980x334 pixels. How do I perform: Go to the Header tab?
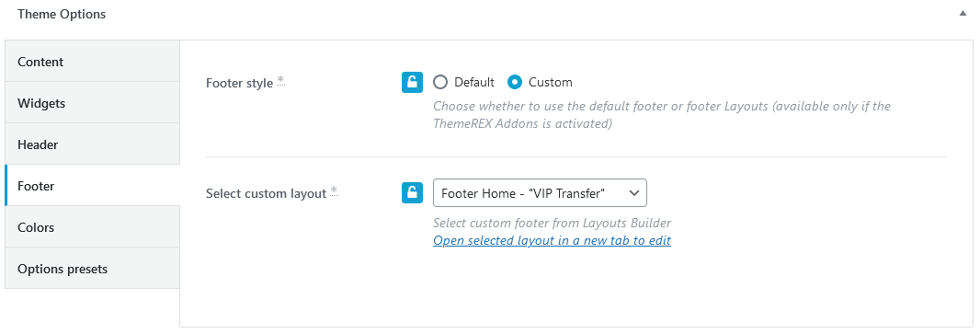point(92,144)
